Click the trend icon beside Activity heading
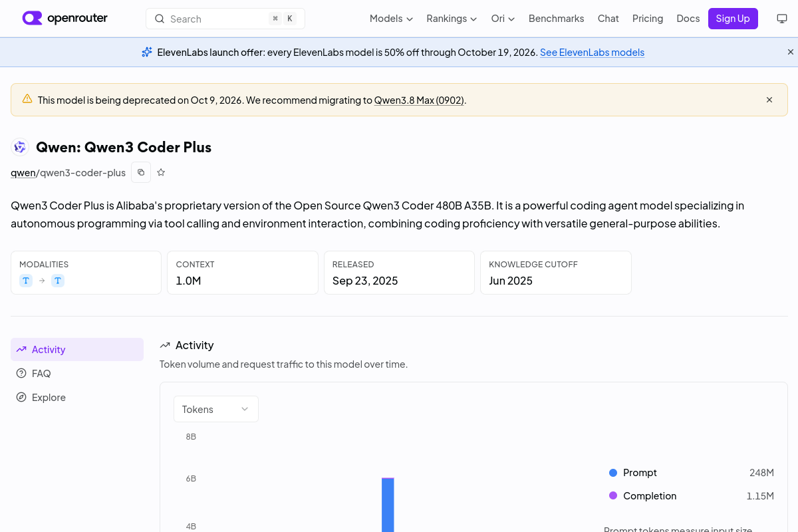This screenshot has width=798, height=532. pos(165,345)
